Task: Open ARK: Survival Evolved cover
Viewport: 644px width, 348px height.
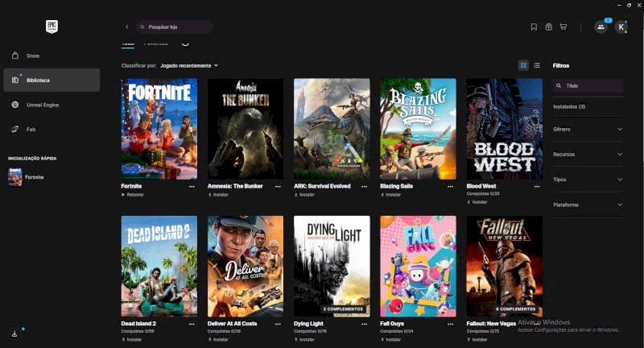Action: point(332,129)
